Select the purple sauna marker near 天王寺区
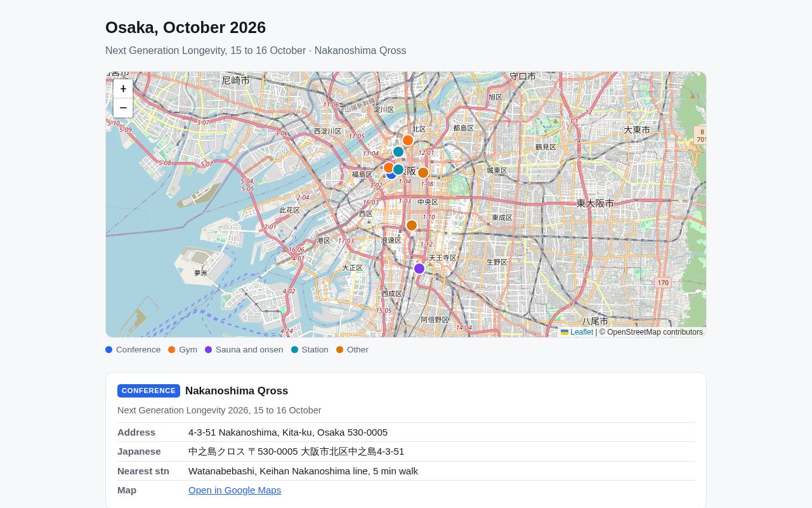Image resolution: width=812 pixels, height=508 pixels. pyautogui.click(x=419, y=269)
